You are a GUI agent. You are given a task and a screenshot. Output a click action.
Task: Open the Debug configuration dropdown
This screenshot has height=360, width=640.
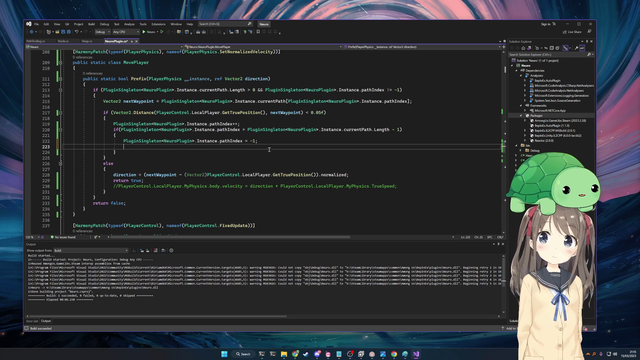coord(102,32)
